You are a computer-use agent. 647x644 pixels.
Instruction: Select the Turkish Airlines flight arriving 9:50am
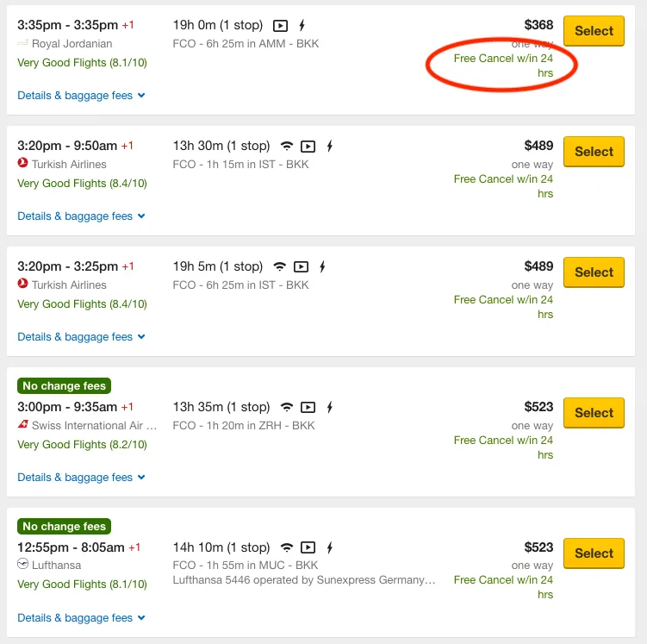click(x=594, y=152)
